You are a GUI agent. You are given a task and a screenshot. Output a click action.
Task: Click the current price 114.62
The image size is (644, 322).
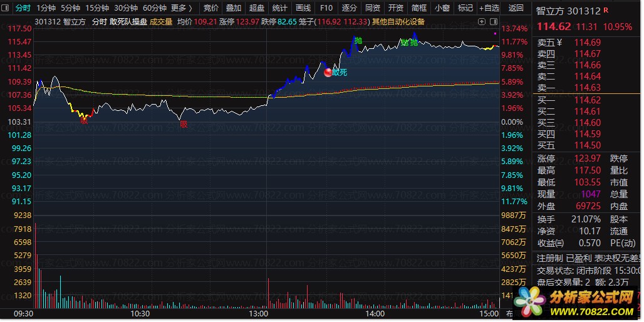[x=554, y=27]
